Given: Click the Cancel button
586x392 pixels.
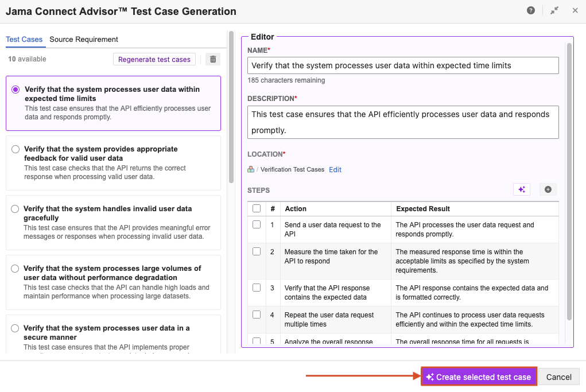Looking at the screenshot, I should pyautogui.click(x=558, y=377).
